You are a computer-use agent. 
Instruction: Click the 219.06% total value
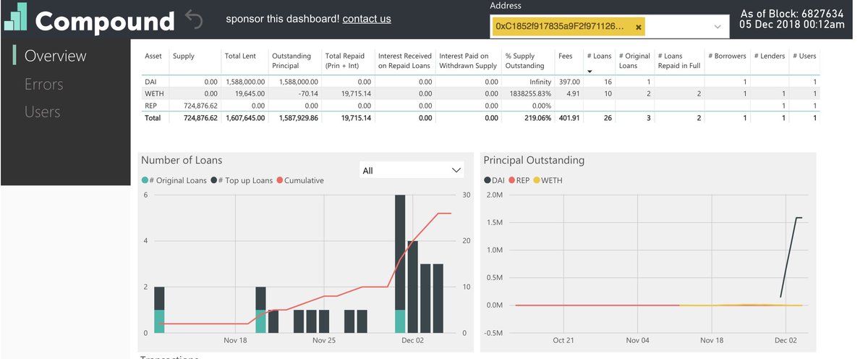[x=540, y=117]
